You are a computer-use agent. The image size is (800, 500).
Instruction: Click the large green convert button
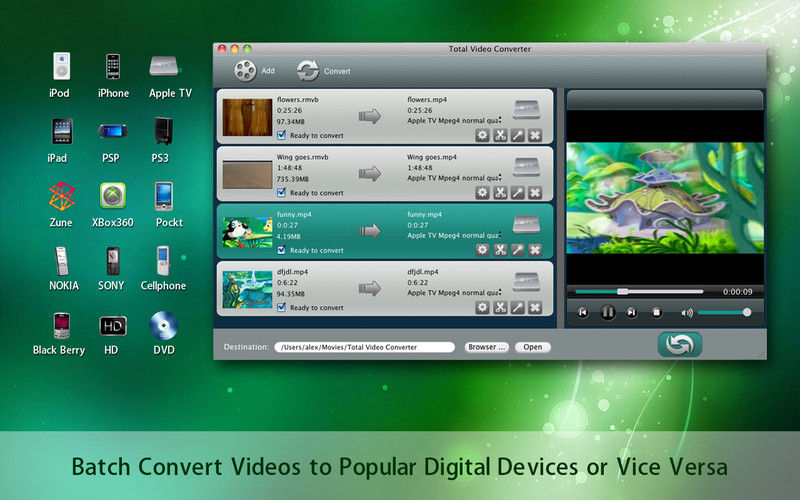(680, 344)
